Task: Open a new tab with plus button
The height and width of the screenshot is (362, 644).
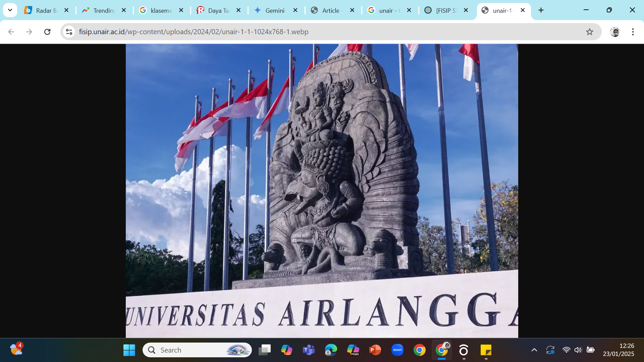Action: click(x=541, y=10)
